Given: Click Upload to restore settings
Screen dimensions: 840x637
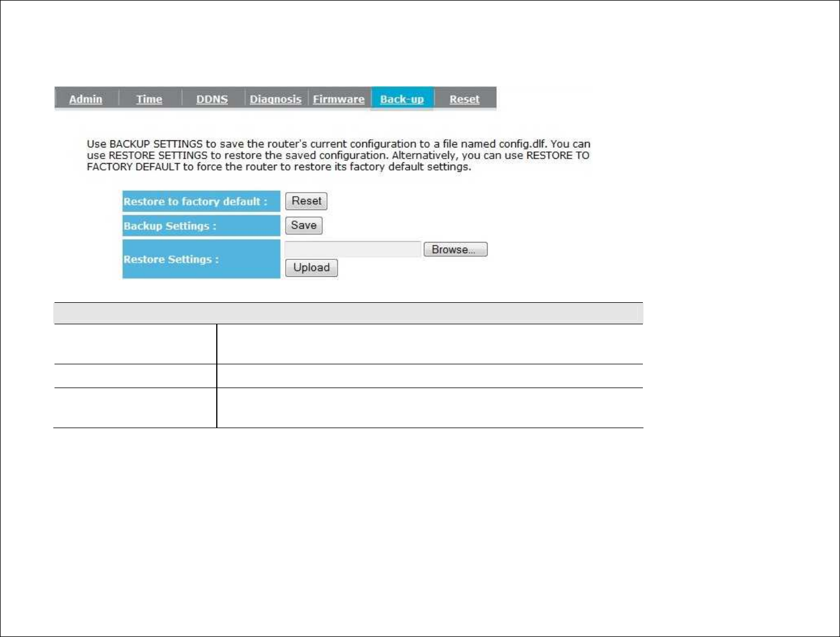Looking at the screenshot, I should click(311, 268).
